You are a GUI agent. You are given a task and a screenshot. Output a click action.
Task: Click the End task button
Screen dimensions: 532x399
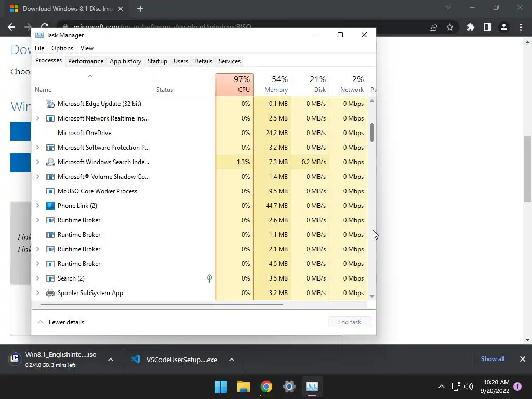pyautogui.click(x=350, y=322)
